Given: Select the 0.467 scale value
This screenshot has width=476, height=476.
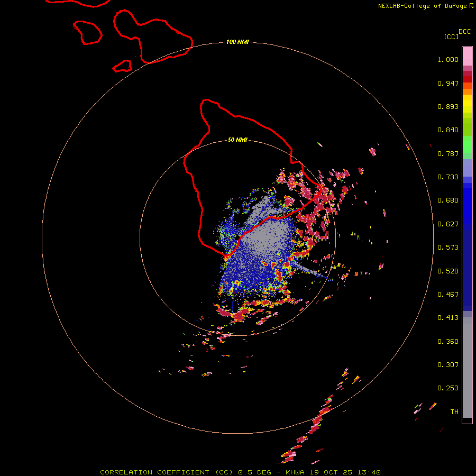Looking at the screenshot, I should click(448, 295).
